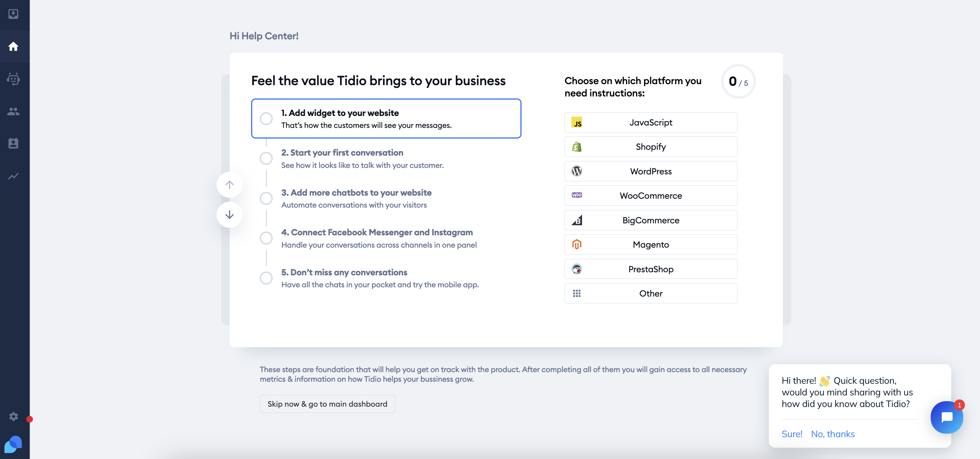
Task: Go to the Home dashboard icon
Action: click(x=13, y=47)
